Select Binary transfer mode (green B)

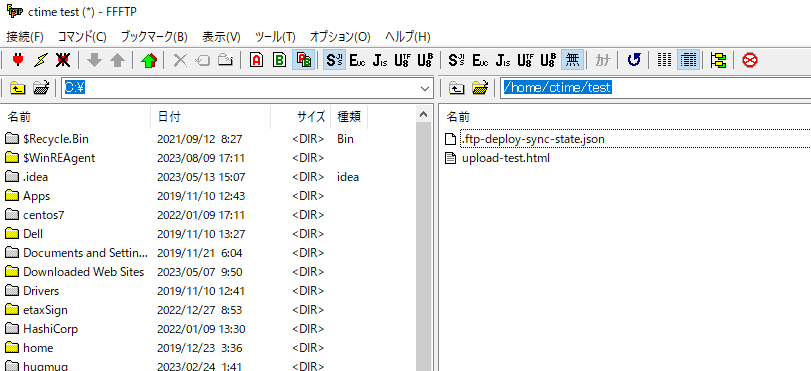(x=279, y=61)
